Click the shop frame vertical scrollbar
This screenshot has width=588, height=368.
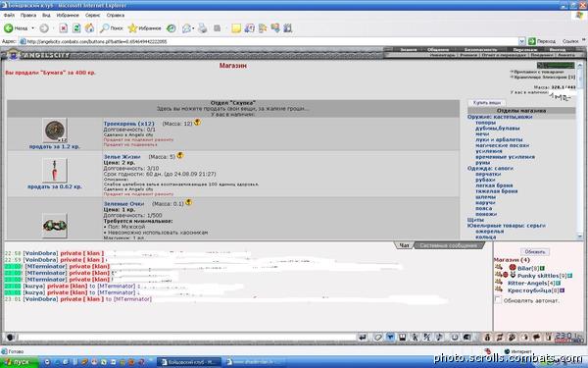click(580, 150)
